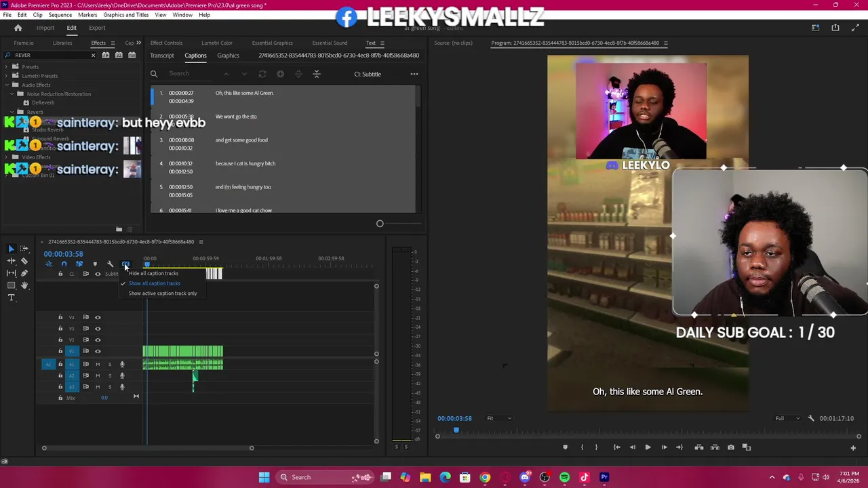Select the Type tool
868x488 pixels.
[x=12, y=298]
